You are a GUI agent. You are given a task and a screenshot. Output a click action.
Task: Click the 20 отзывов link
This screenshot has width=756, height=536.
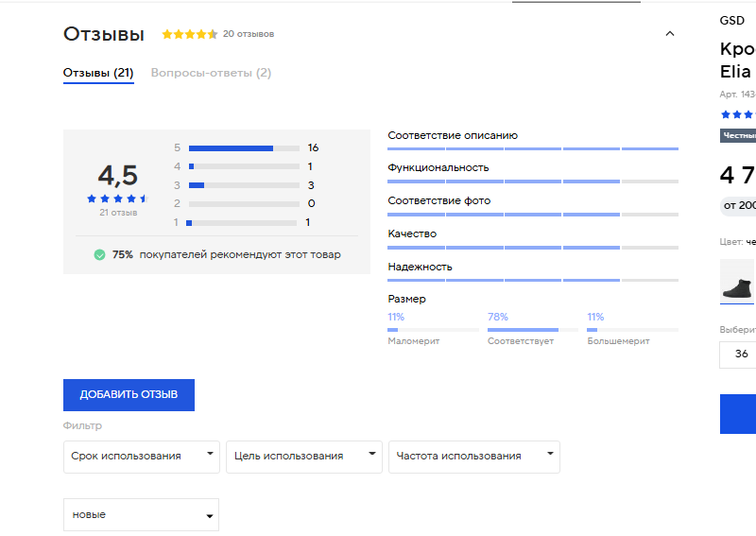point(249,34)
